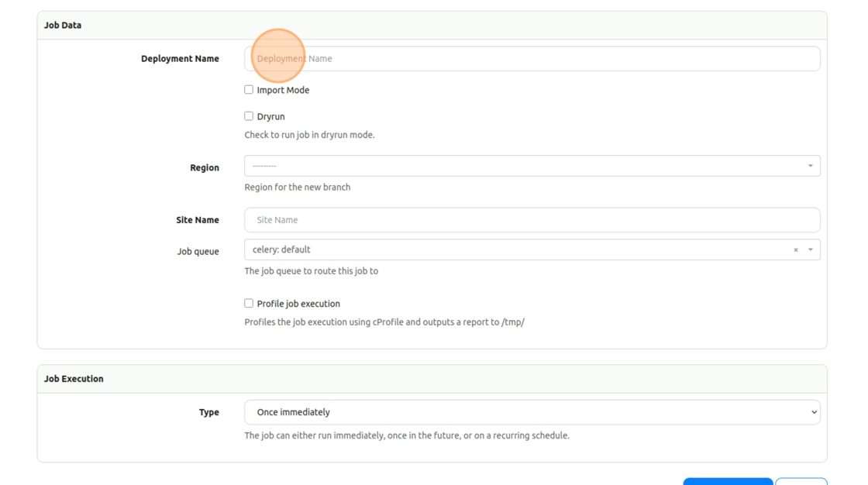Click the "Site Name" field label
The width and height of the screenshot is (868, 485).
tap(197, 220)
